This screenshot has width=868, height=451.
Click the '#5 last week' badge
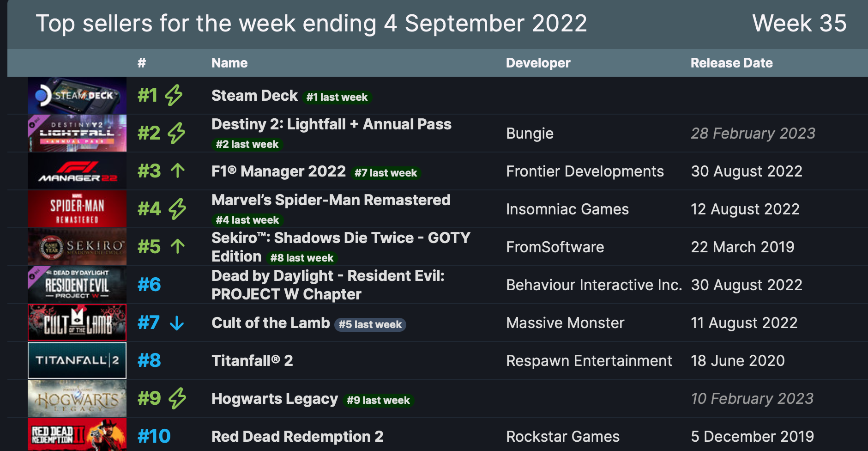[370, 324]
